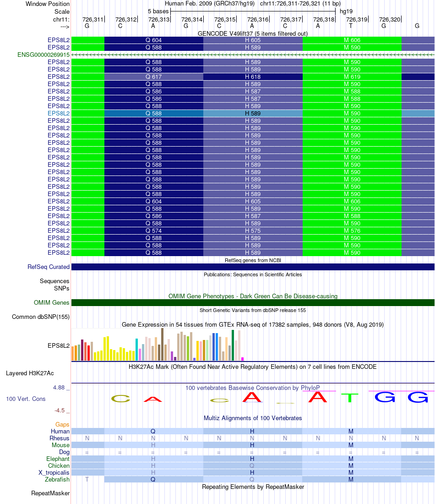Click the 100 Vert. Cons label
Viewport: 435px width, 504px height.
26,399
